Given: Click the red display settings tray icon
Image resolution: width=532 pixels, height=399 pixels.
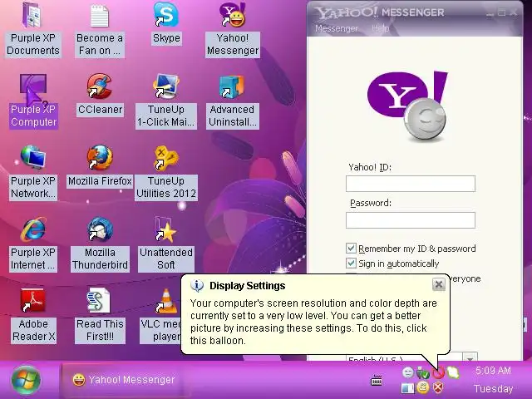Looking at the screenshot, I should click(x=438, y=373).
